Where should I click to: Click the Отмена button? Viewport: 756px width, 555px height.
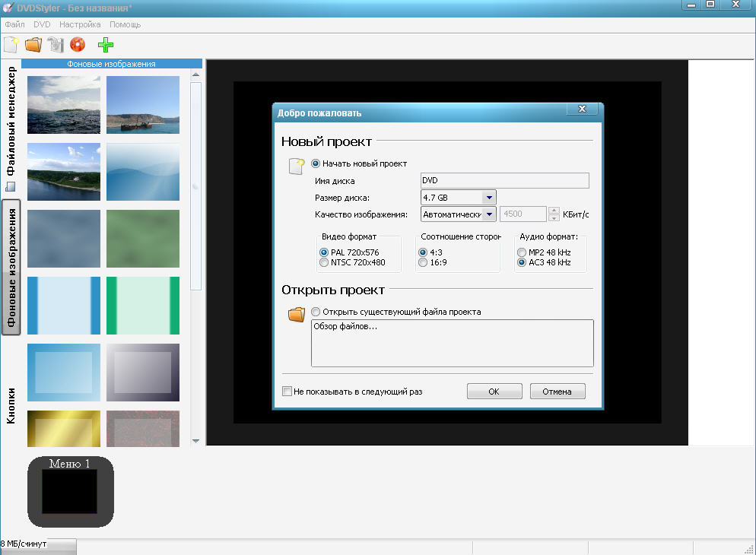[x=557, y=392]
